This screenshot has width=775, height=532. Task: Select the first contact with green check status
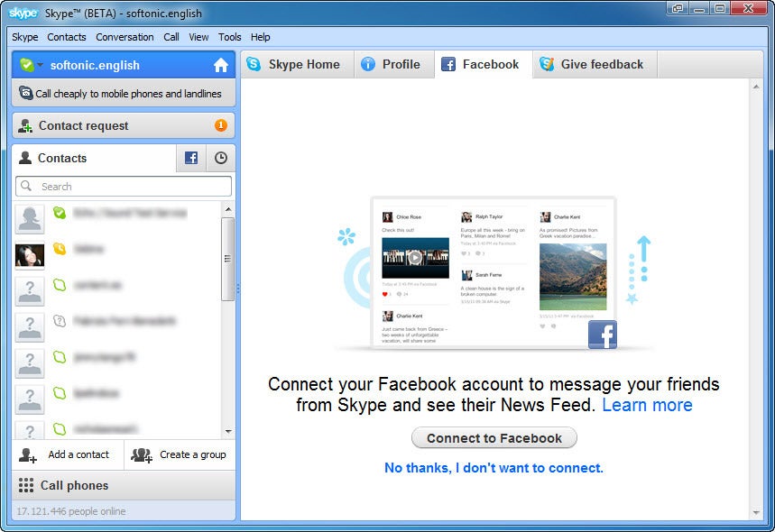pyautogui.click(x=117, y=218)
